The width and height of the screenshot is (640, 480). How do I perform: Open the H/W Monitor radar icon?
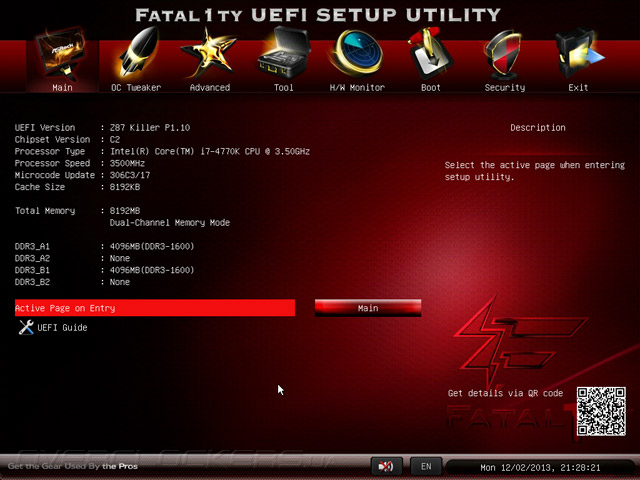356,53
